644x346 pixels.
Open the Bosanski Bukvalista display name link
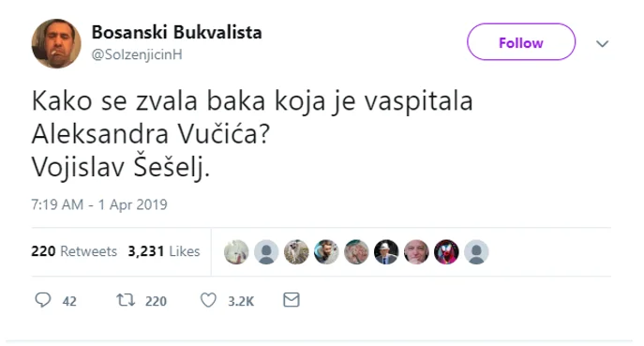(176, 32)
